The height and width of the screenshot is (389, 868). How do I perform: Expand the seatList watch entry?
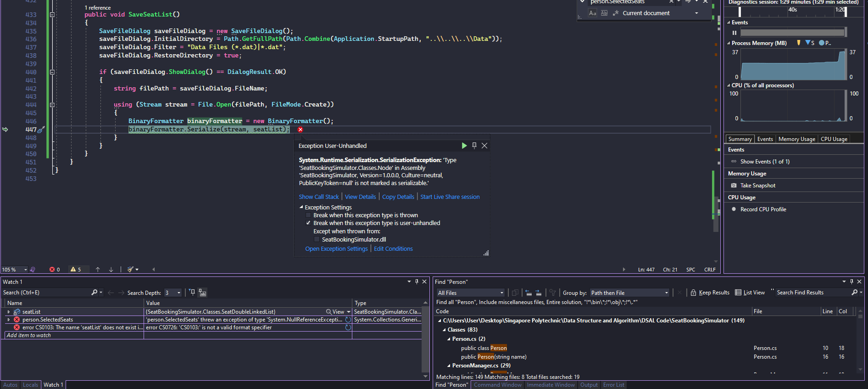(8, 312)
